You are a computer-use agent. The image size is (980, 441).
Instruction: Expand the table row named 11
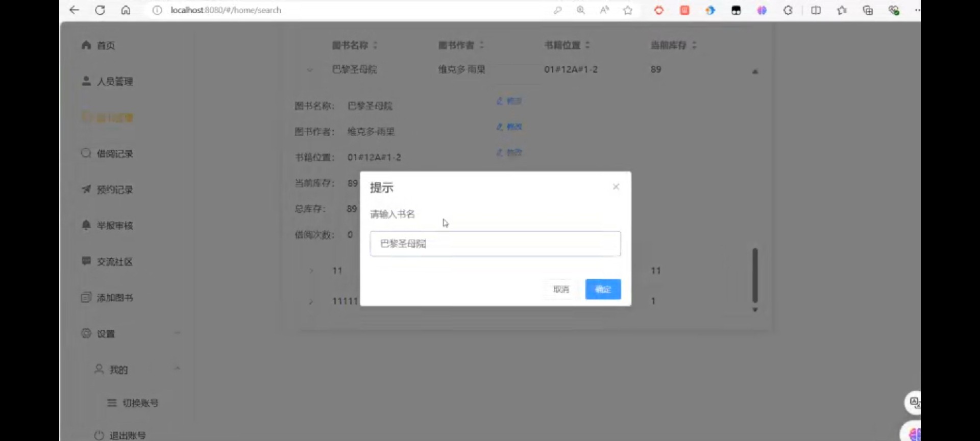(x=311, y=271)
